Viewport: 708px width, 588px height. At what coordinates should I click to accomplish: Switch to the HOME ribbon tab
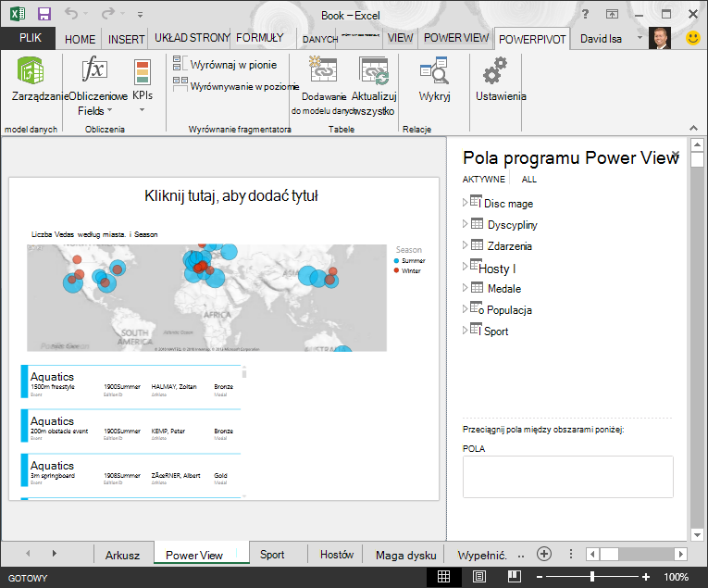(x=80, y=39)
